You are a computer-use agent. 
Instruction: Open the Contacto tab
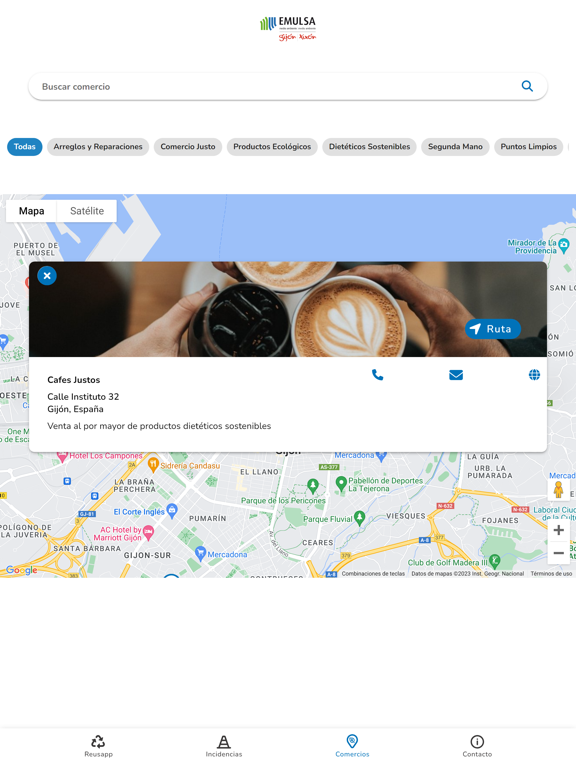477,746
